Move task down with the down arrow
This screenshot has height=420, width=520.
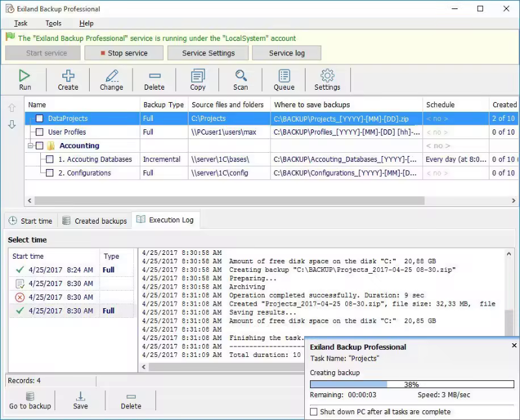point(12,124)
